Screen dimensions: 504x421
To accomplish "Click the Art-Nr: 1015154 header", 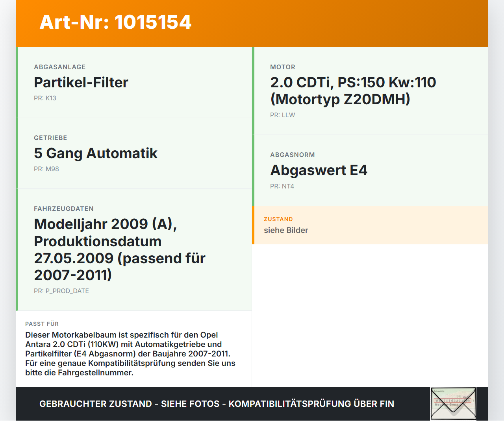I will (x=115, y=23).
